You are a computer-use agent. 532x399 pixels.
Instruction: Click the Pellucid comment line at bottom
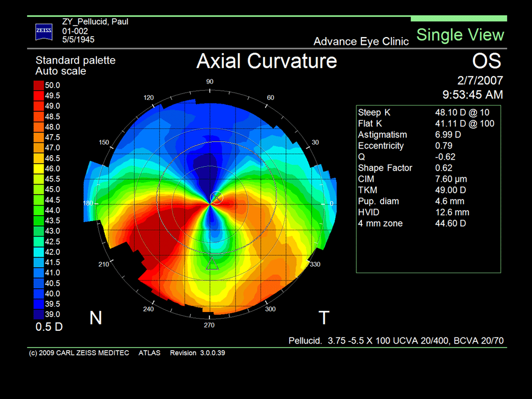click(x=396, y=340)
